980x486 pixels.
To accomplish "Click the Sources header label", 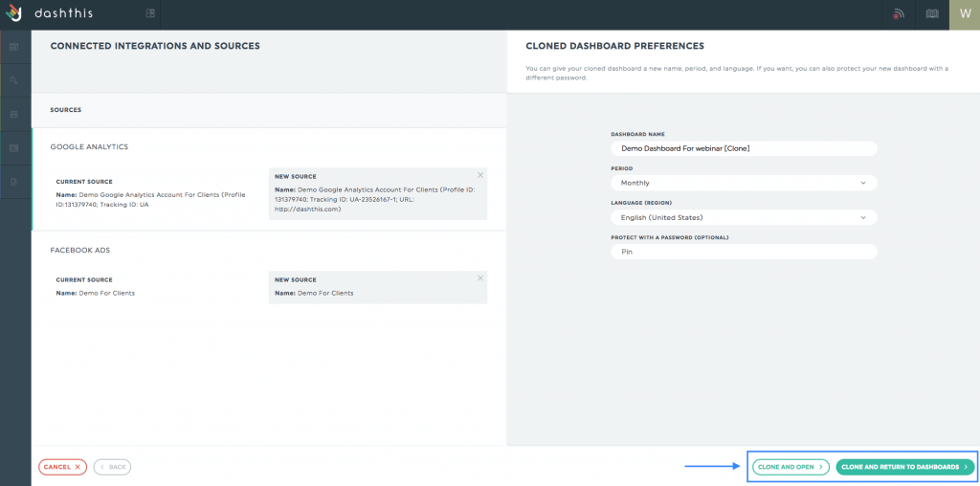I will 66,110.
